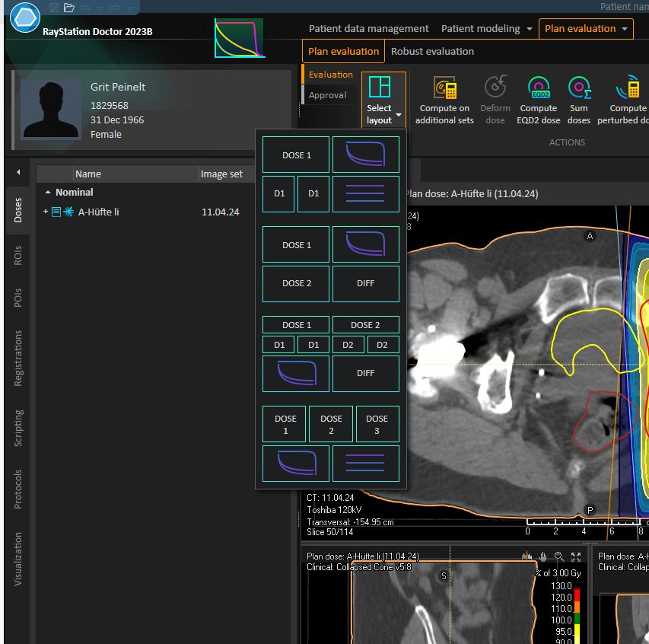Select the Doses side tab

pyautogui.click(x=17, y=210)
